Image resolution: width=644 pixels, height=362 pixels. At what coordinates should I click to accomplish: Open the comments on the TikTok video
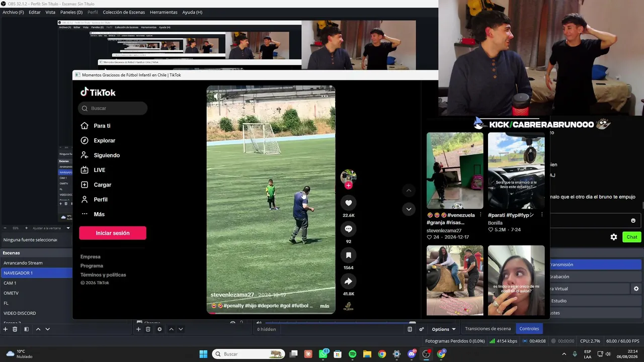348,229
